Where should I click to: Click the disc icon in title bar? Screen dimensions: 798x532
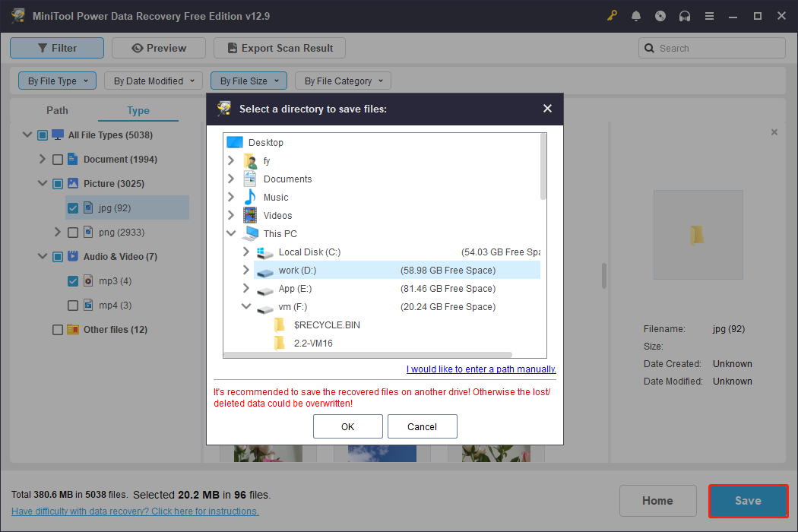click(x=660, y=16)
